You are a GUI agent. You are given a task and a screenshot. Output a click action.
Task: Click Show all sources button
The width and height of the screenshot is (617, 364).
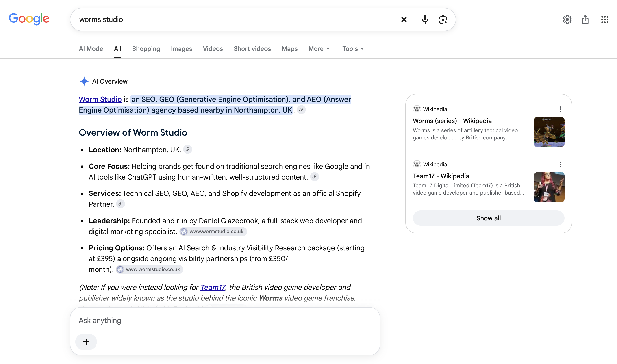489,218
